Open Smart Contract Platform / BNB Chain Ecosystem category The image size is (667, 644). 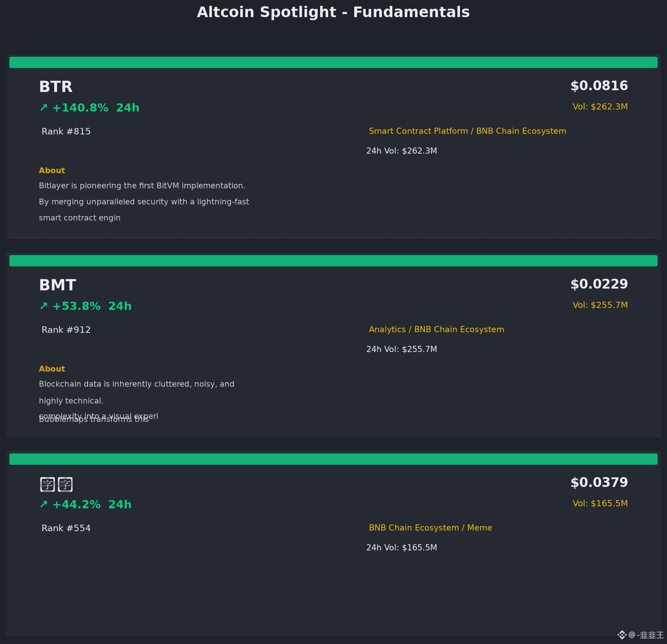click(467, 131)
